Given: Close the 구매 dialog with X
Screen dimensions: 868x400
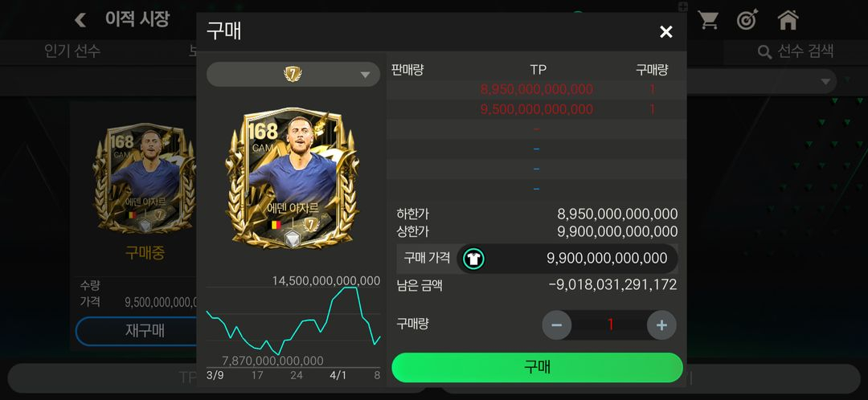Looking at the screenshot, I should (x=666, y=32).
